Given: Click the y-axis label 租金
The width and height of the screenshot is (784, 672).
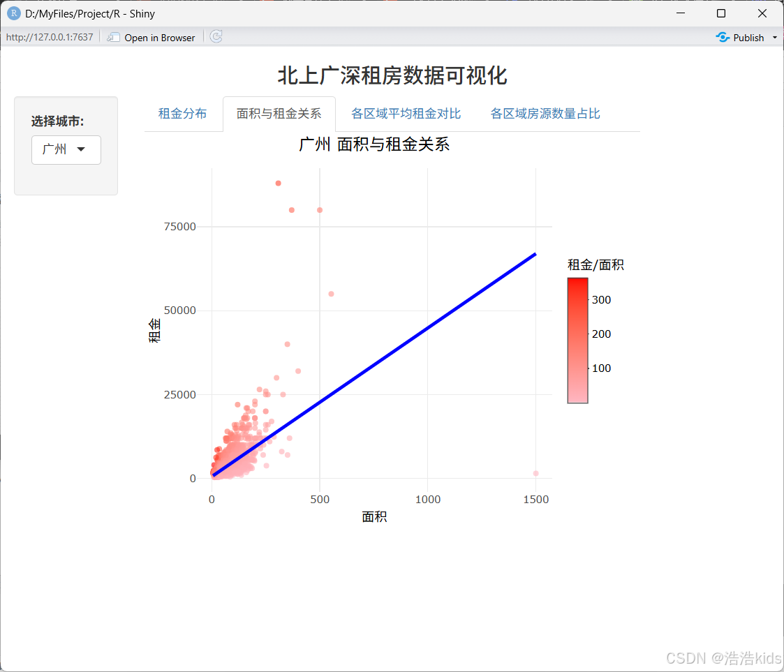Looking at the screenshot, I should [154, 330].
